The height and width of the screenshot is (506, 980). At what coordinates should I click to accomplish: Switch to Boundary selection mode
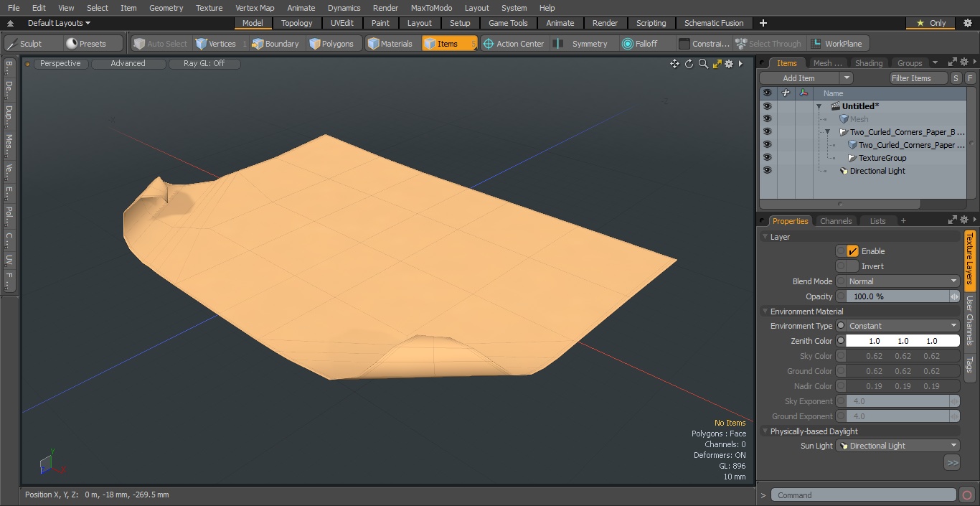(275, 44)
